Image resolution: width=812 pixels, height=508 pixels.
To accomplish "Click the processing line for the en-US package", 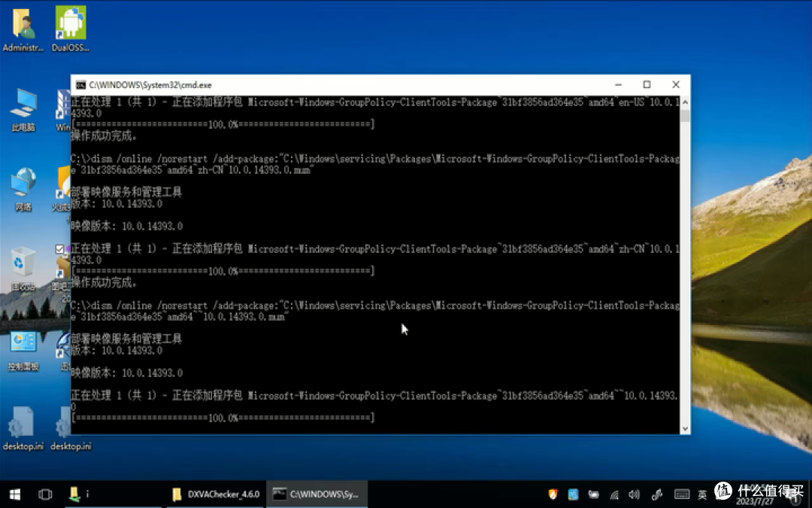I will [x=375, y=108].
